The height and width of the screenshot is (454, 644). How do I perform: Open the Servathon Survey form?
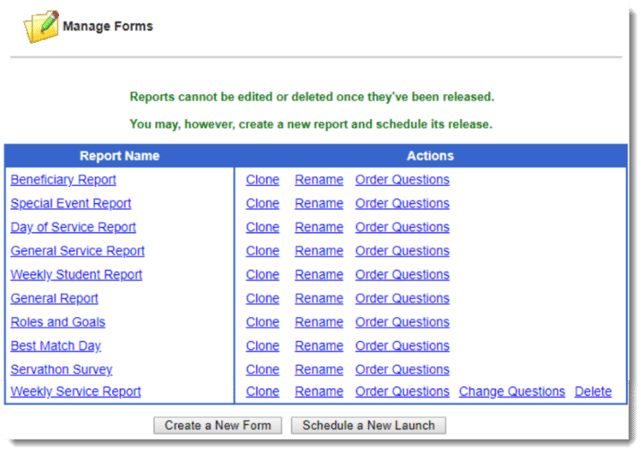pyautogui.click(x=61, y=370)
